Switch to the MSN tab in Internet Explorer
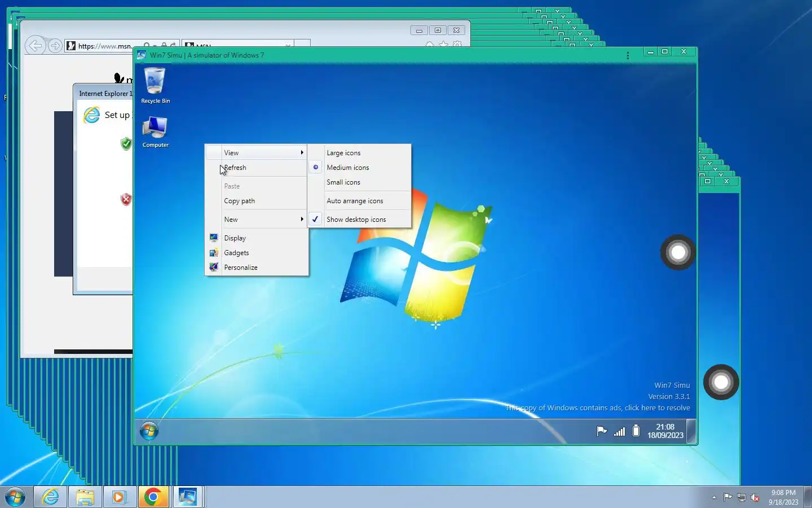Screen dimensions: 812x508 (x=238, y=45)
